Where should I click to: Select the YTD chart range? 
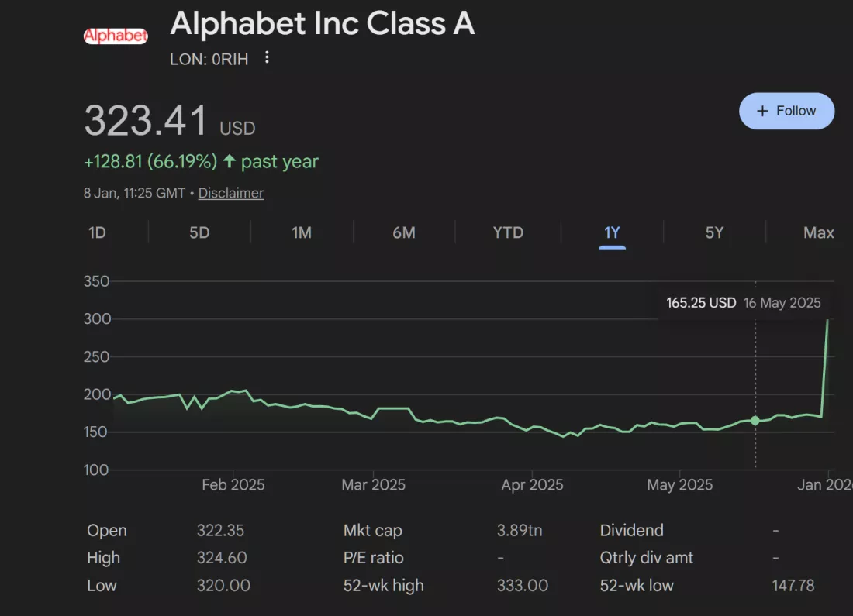[x=508, y=232]
